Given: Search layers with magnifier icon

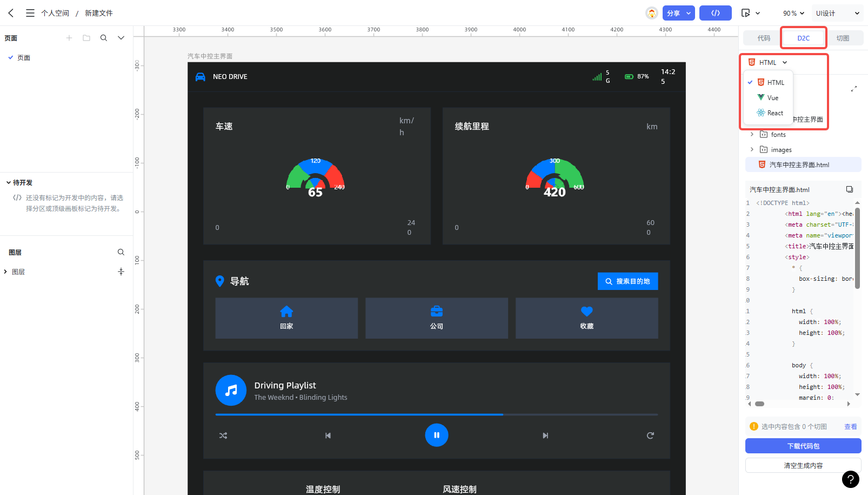Looking at the screenshot, I should (x=121, y=252).
